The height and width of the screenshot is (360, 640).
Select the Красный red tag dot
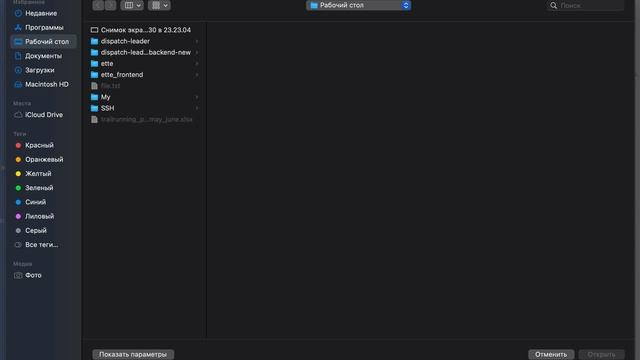coord(18,145)
